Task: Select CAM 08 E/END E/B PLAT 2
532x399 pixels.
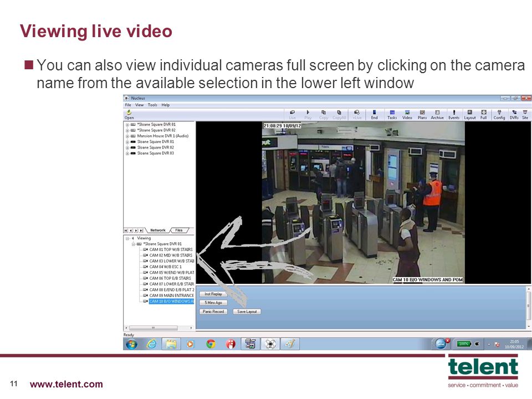Action: click(x=172, y=290)
